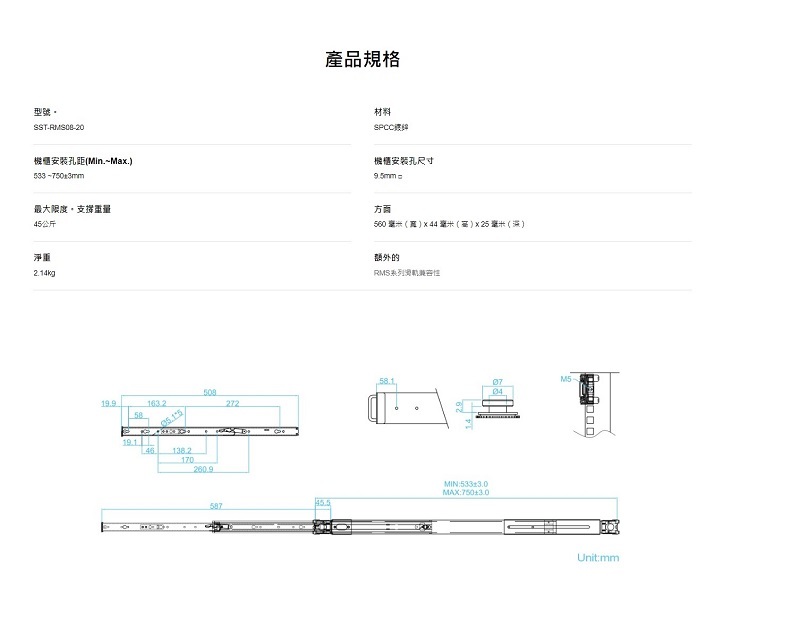Click the 508 dimension in the rail drawing
This screenshot has width=800, height=621.
coord(210,392)
